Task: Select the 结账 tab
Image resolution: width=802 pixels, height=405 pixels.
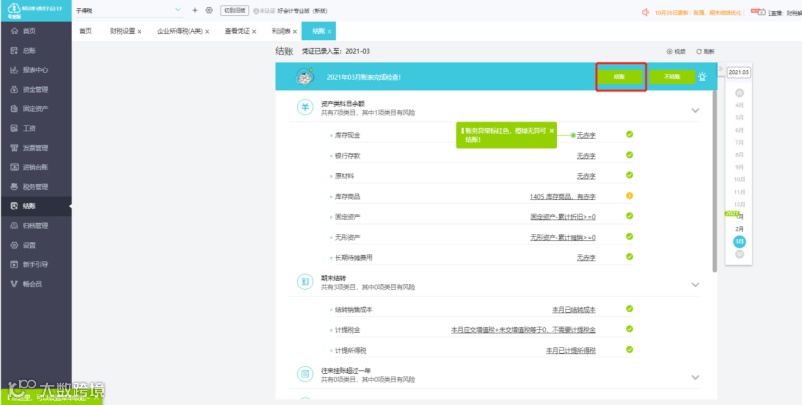Action: click(319, 31)
